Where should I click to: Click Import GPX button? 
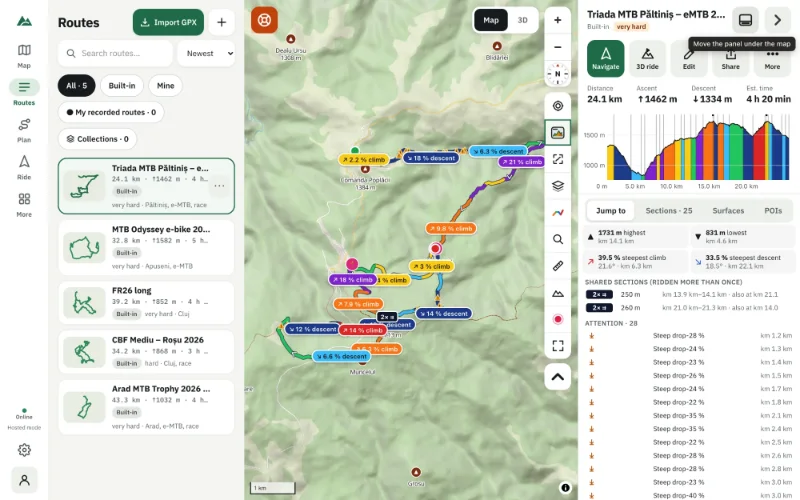click(168, 22)
